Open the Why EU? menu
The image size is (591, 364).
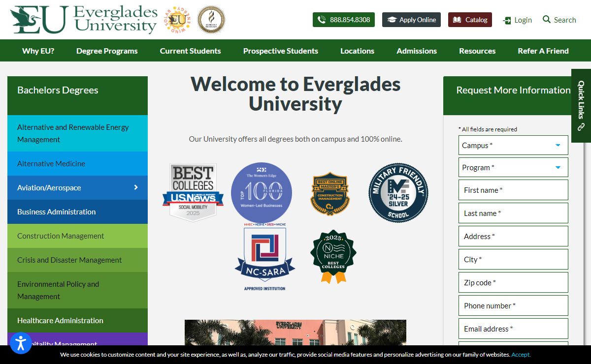click(38, 51)
